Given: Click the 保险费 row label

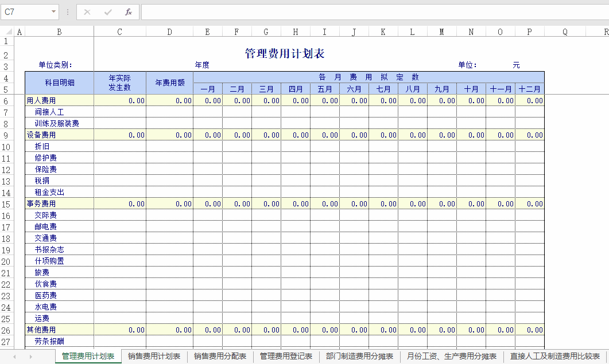Looking at the screenshot, I should [45, 169].
